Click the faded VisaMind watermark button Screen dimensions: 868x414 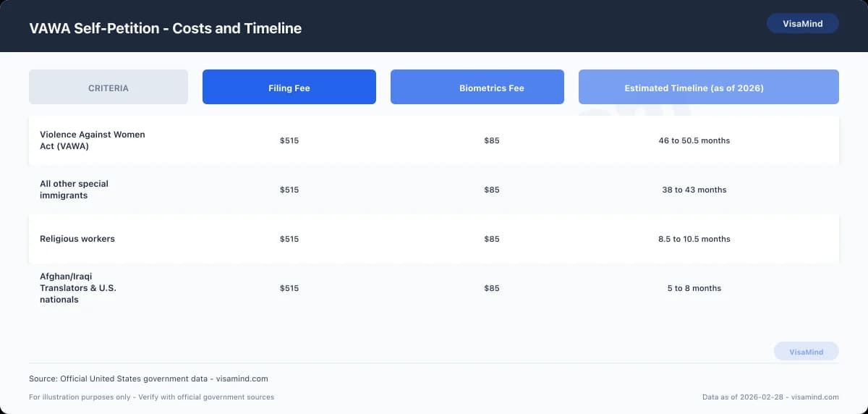tap(806, 352)
